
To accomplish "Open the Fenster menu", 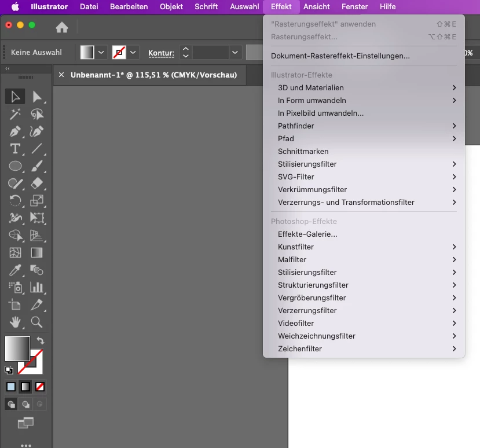I will [x=354, y=7].
